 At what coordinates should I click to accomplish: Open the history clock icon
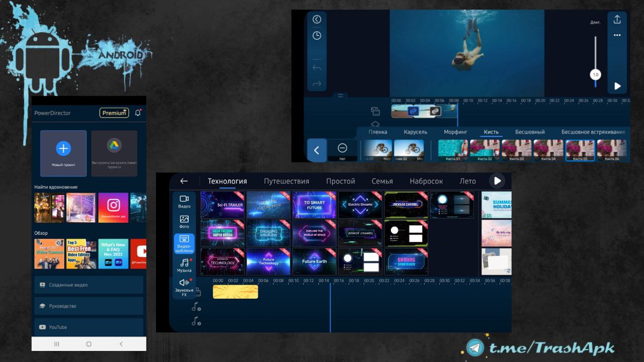click(x=316, y=36)
